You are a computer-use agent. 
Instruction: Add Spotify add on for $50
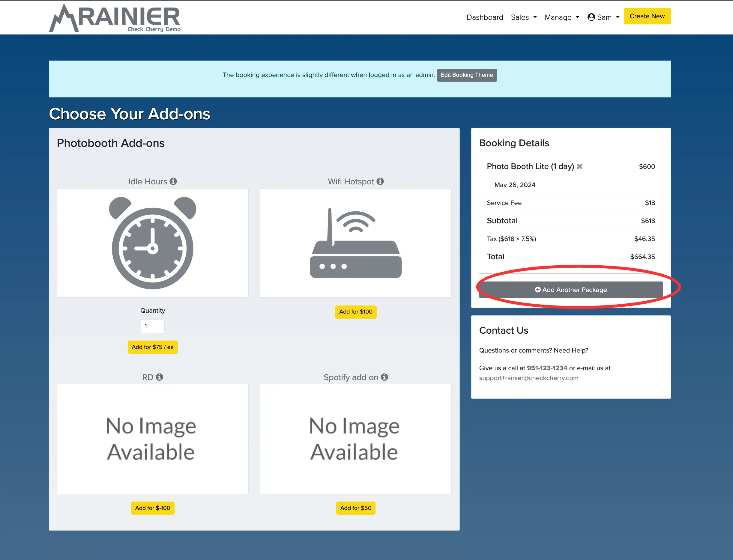[x=356, y=508]
